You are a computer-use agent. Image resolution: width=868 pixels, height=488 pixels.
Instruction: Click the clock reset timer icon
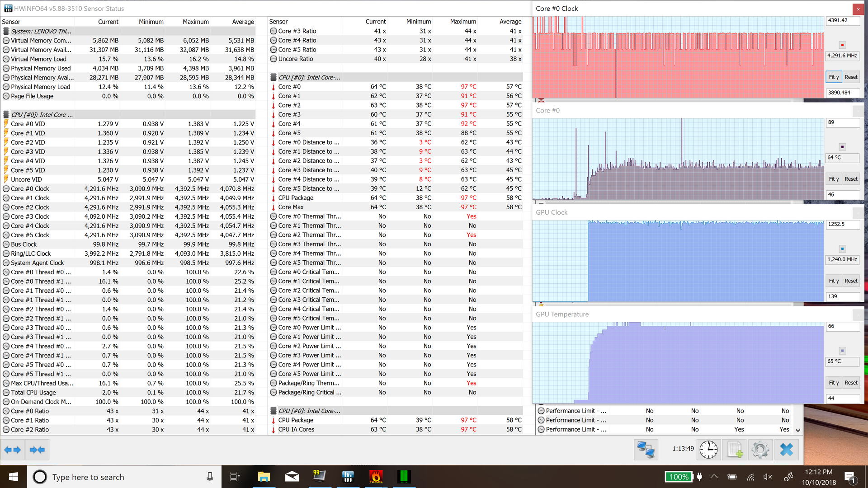point(708,450)
